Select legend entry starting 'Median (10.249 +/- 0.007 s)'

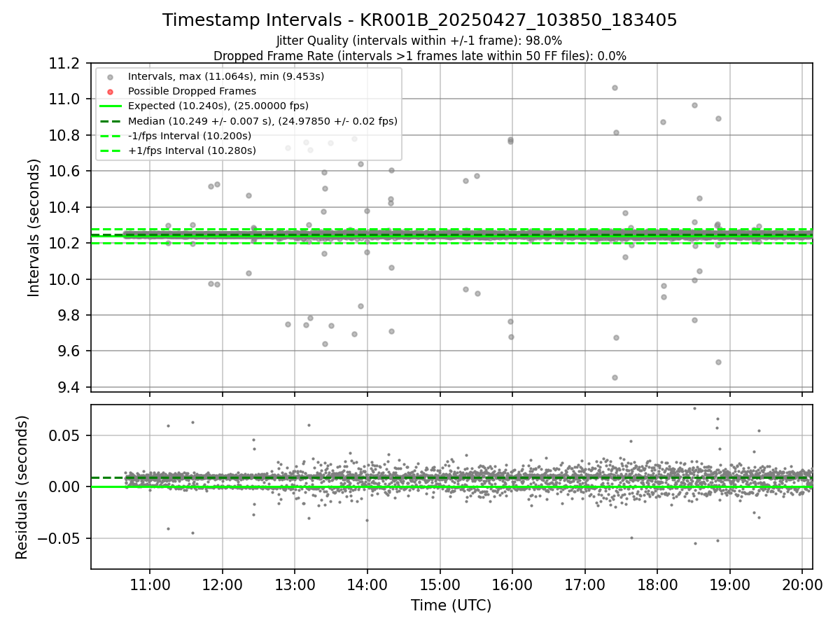click(x=262, y=121)
